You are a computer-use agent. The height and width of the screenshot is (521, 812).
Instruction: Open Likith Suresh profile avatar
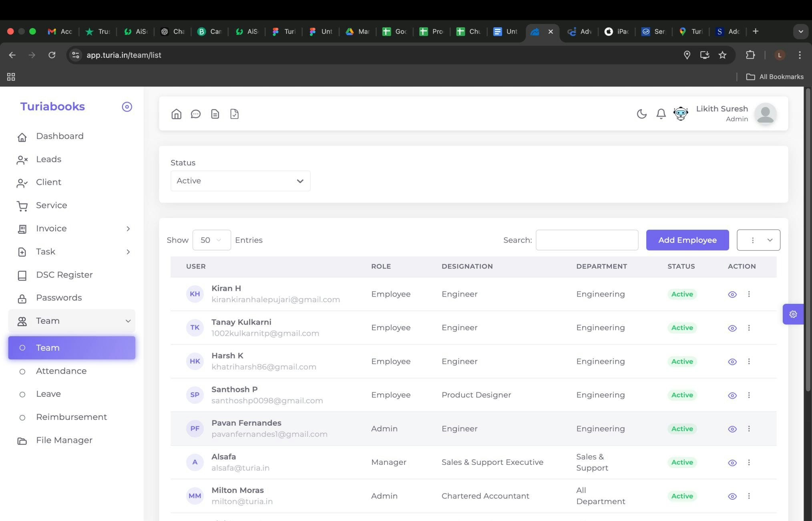click(765, 114)
